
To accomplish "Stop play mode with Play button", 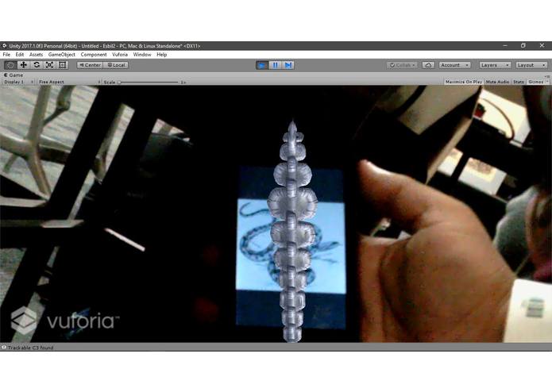I will click(x=262, y=65).
